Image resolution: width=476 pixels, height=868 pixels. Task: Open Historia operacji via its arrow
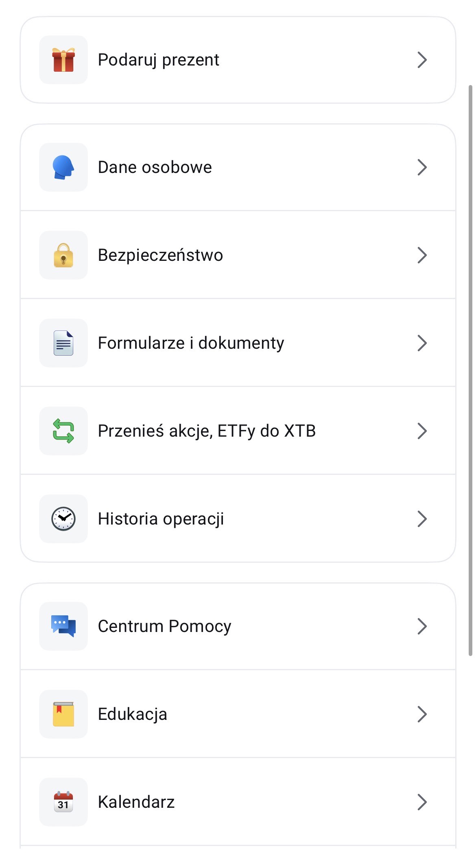(422, 519)
